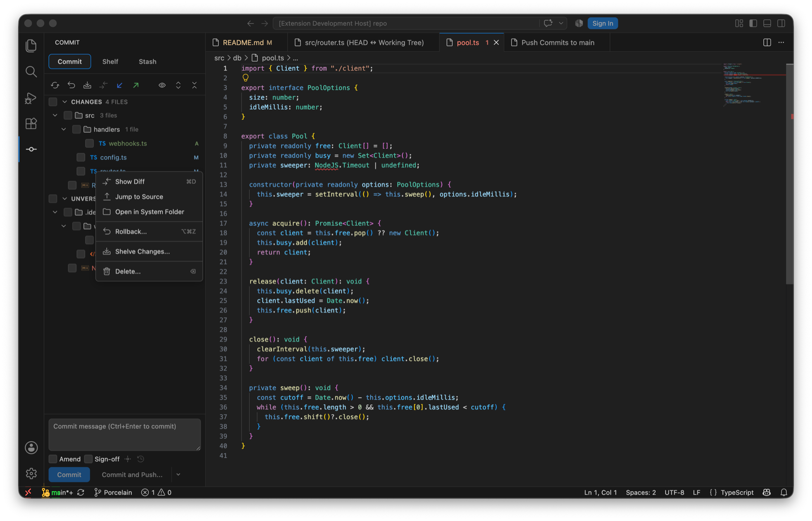Screen dimensions: 812x521
Task: Click the editor vertical scrollbar
Action: (790, 174)
